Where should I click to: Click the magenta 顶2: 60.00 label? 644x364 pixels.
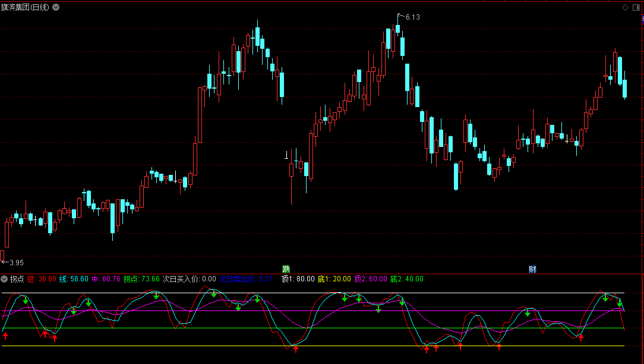370,279
